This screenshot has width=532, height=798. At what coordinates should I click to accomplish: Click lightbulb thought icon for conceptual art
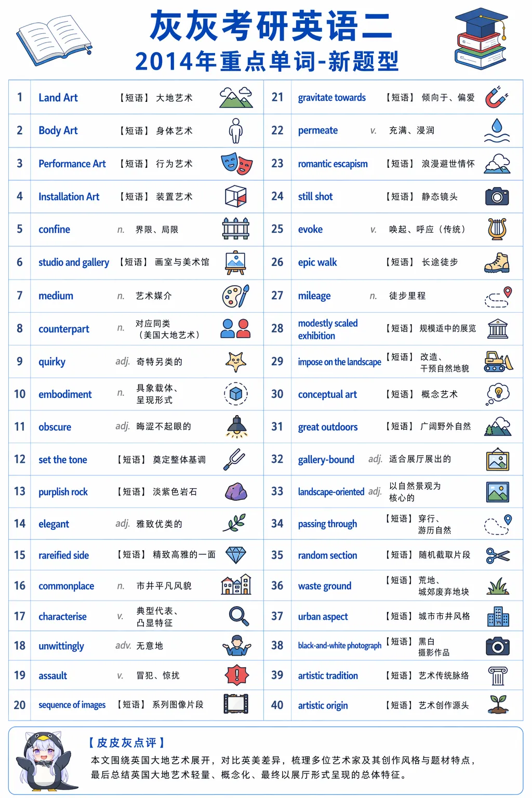[x=498, y=394]
